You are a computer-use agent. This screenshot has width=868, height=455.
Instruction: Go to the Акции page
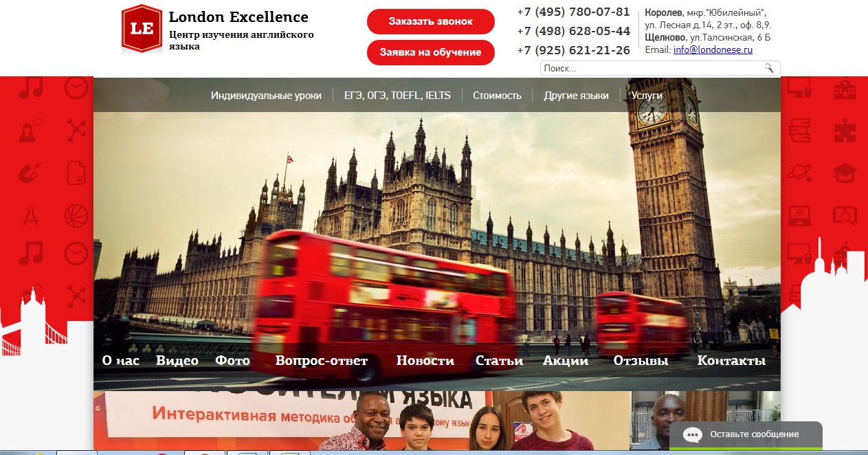pos(566,361)
